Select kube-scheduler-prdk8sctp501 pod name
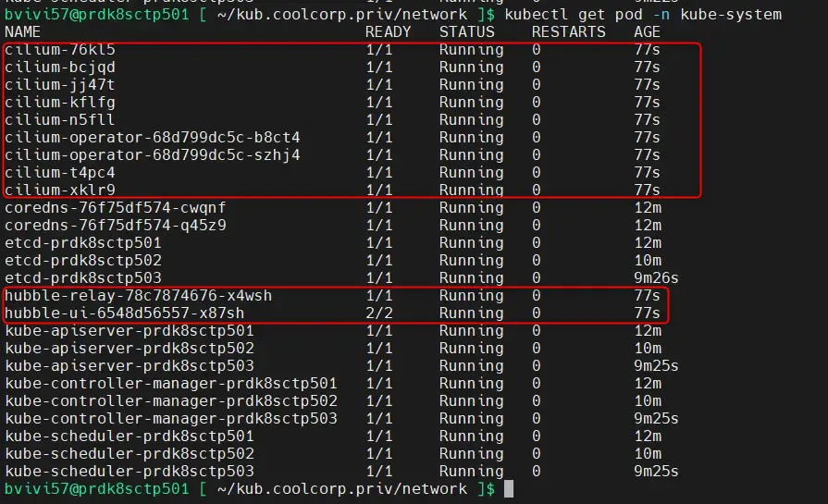This screenshot has width=828, height=504. [130, 436]
